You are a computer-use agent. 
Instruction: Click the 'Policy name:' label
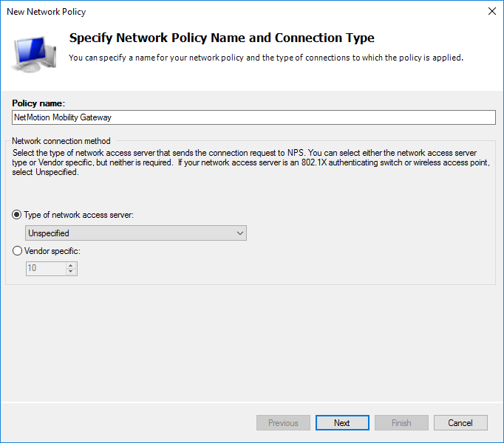click(x=39, y=103)
